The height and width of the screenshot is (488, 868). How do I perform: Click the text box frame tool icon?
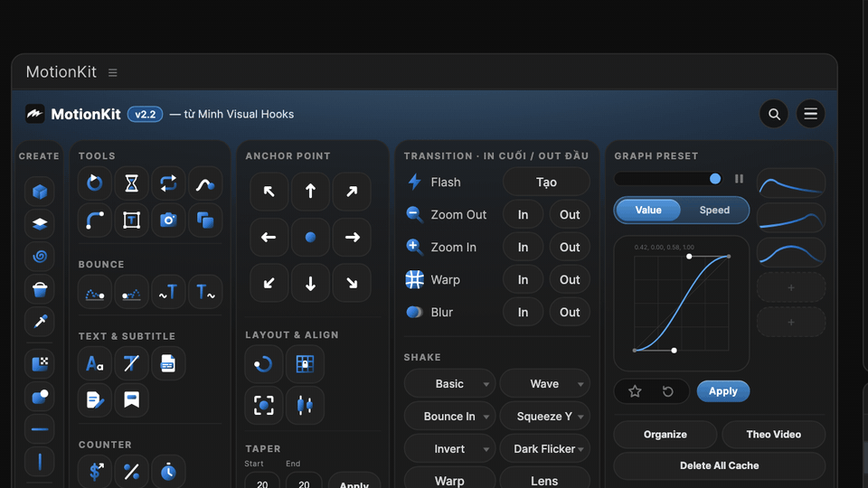tap(131, 221)
